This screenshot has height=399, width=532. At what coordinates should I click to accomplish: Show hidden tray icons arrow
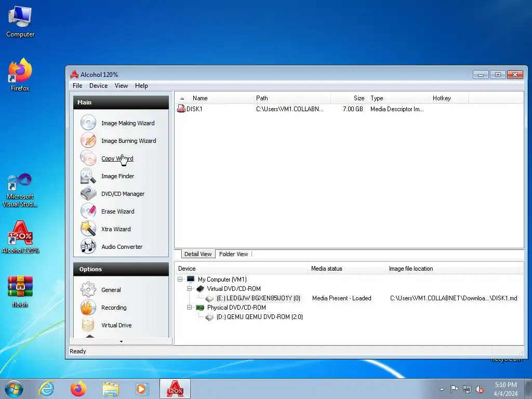pos(442,389)
